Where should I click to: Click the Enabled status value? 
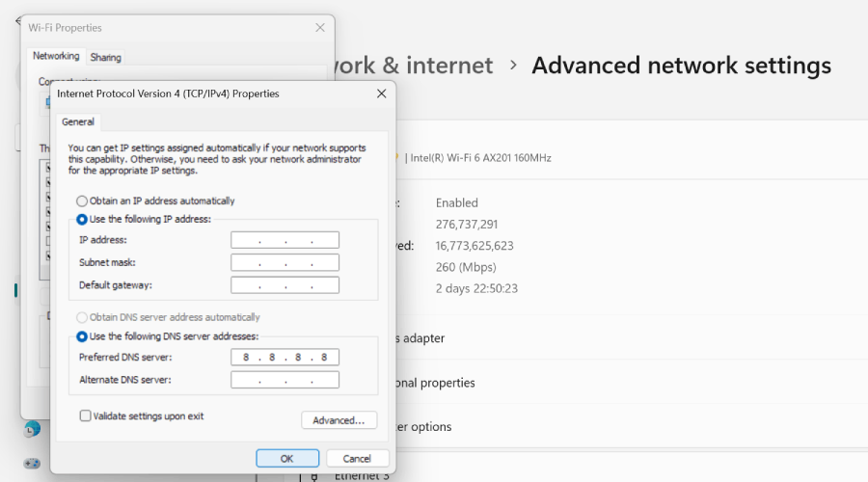point(457,202)
